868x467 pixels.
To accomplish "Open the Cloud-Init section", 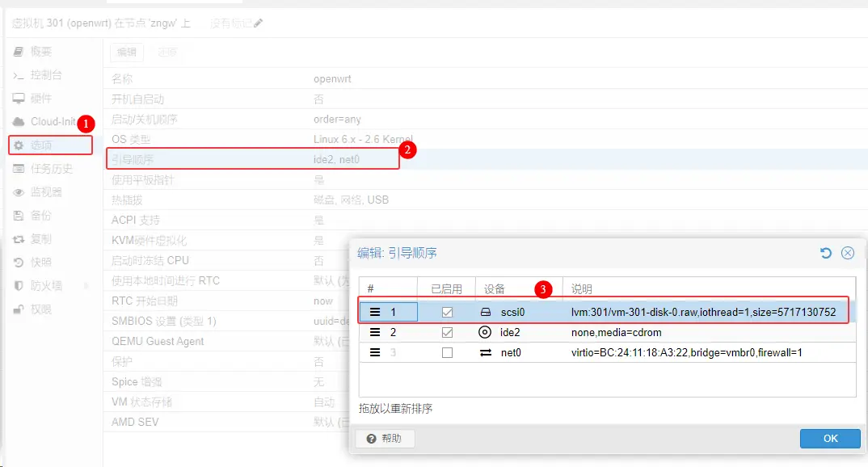I will click(53, 121).
